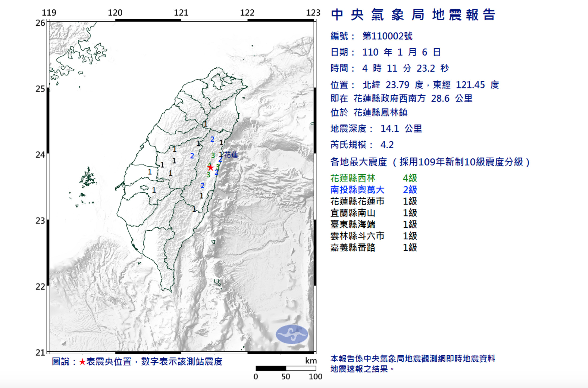This screenshot has height=388, width=588.
Task: Click the red star symbol in the map legend
Action: coord(82,362)
